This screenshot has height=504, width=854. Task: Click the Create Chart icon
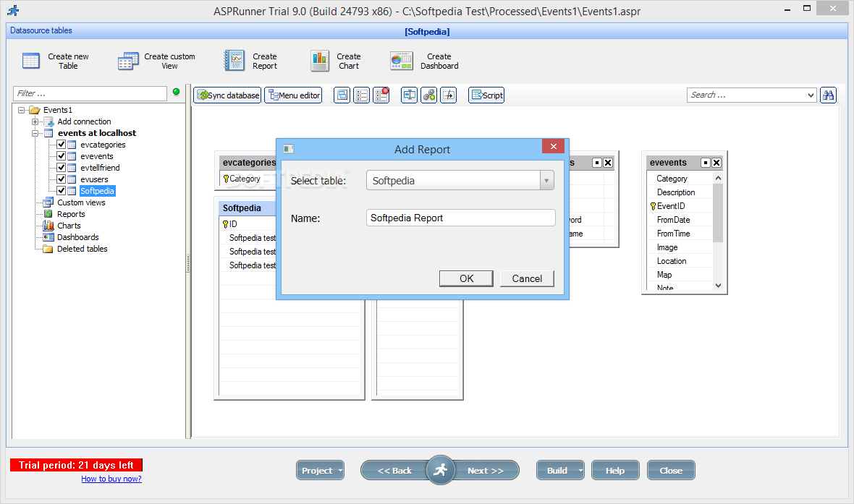pos(320,61)
